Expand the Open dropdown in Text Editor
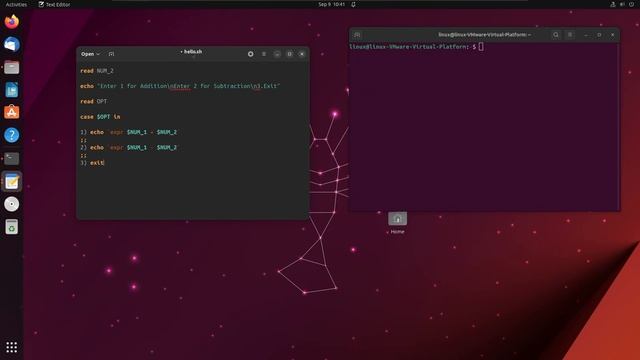This screenshot has height=360, width=640. 90,54
